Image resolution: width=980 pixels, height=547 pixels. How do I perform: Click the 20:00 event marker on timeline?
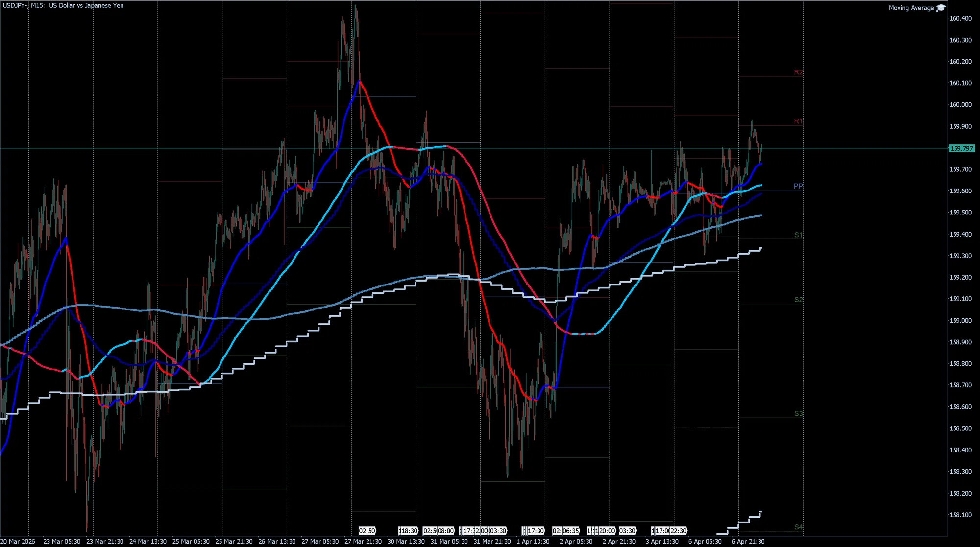(x=607, y=531)
